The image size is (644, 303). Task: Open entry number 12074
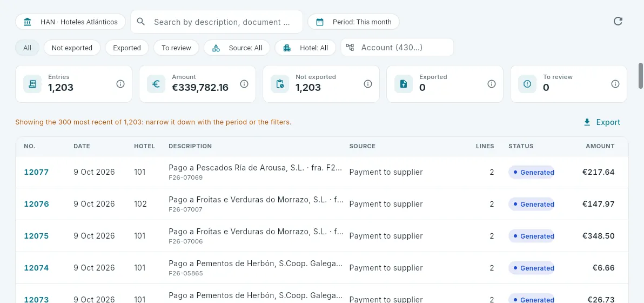36,268
